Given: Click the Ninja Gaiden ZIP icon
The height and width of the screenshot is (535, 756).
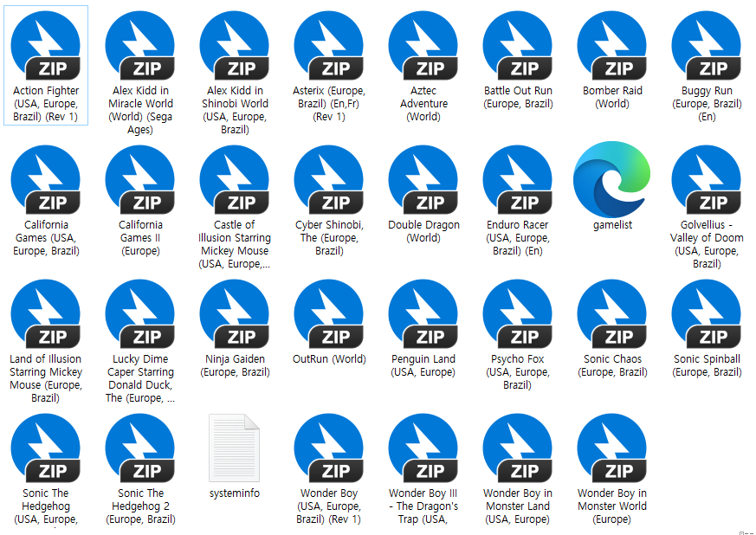Looking at the screenshot, I should [x=235, y=314].
